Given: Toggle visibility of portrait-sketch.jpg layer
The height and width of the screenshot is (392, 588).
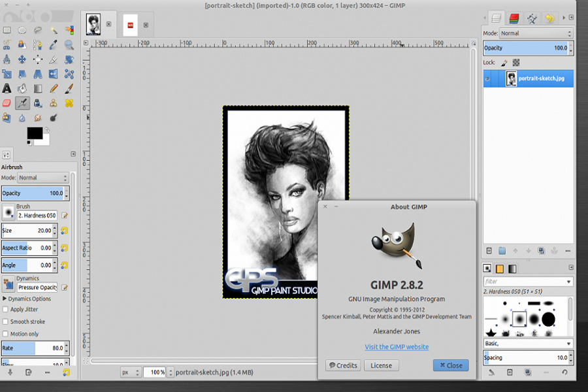Looking at the screenshot, I should (487, 79).
